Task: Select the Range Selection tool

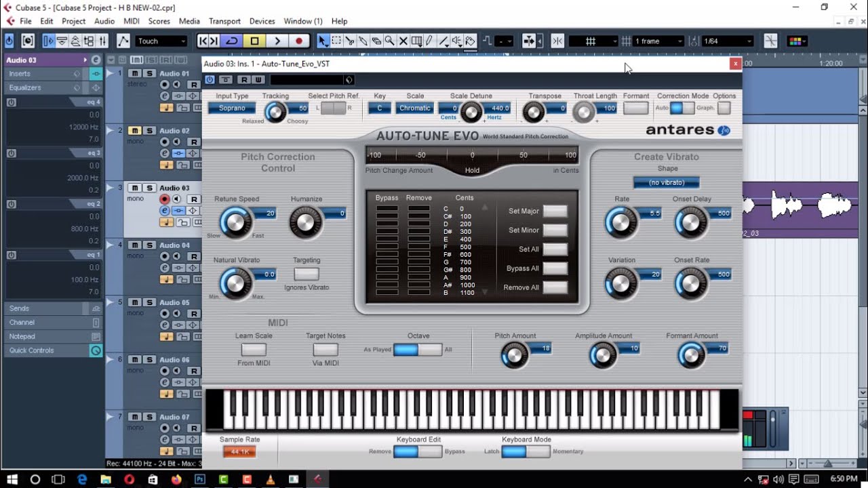Action: click(336, 41)
